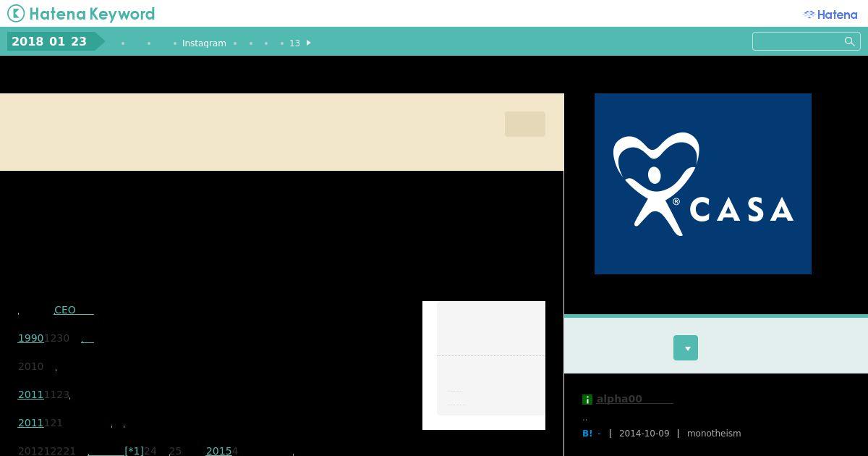868x456 pixels.
Task: Follow the CEO keyword link
Action: (74, 310)
